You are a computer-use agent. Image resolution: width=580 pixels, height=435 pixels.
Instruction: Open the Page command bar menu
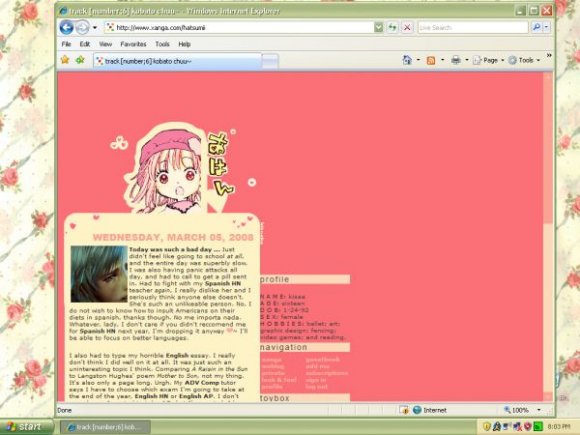click(488, 60)
